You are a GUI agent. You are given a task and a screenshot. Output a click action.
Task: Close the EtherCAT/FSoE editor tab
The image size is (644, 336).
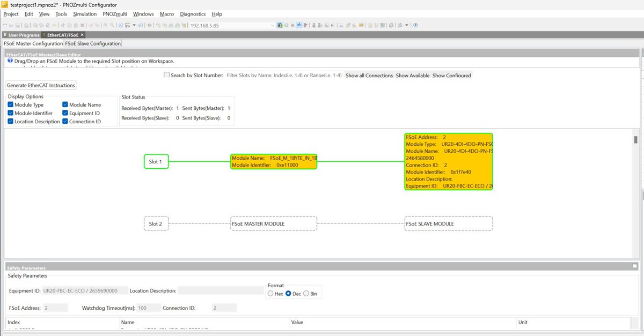82,35
